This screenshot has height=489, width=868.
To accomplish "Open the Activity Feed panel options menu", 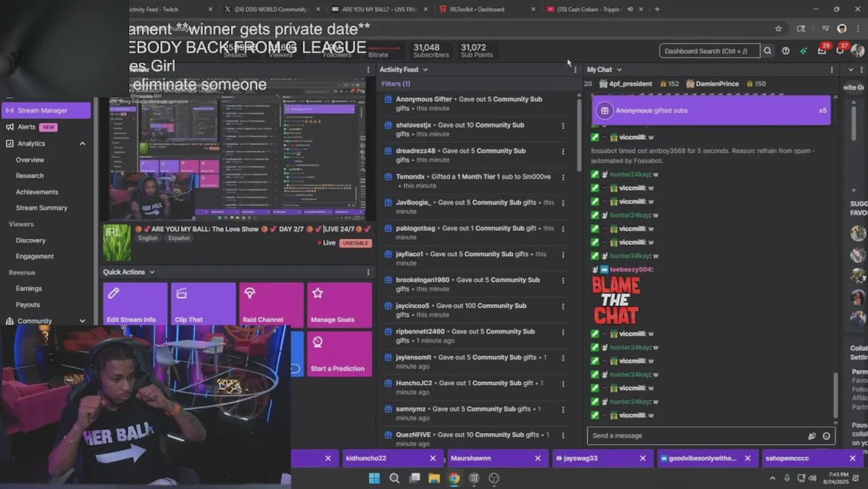I will click(x=575, y=69).
